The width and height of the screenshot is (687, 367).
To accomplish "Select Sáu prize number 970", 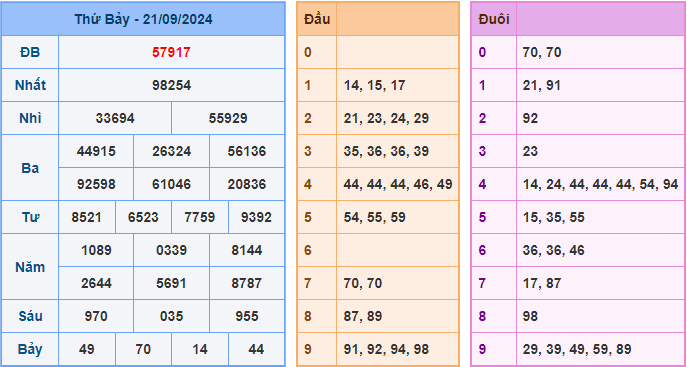I will click(x=96, y=316).
